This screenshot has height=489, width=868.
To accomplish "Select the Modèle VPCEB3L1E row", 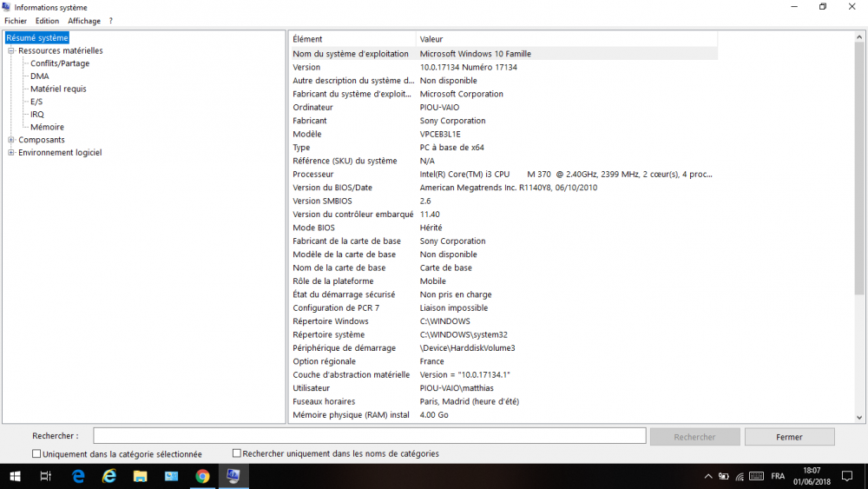I will (x=503, y=134).
